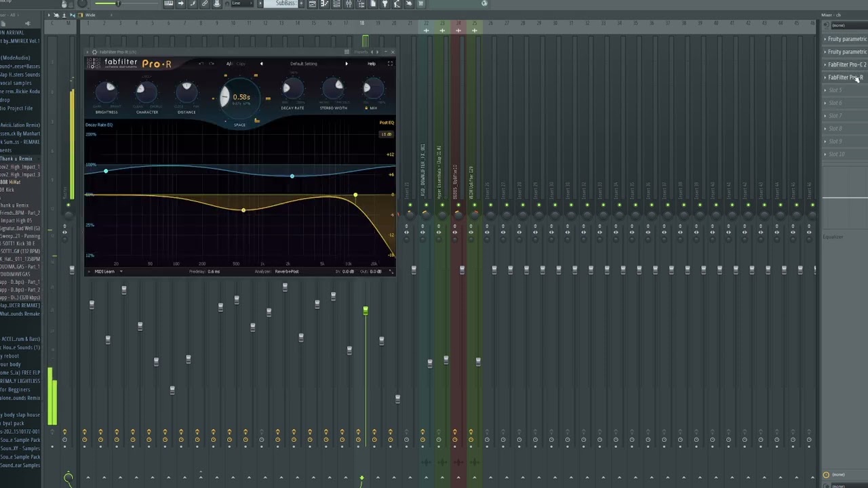This screenshot has width=868, height=488.
Task: Click the Out 0.0 dB level value
Action: pos(376,271)
